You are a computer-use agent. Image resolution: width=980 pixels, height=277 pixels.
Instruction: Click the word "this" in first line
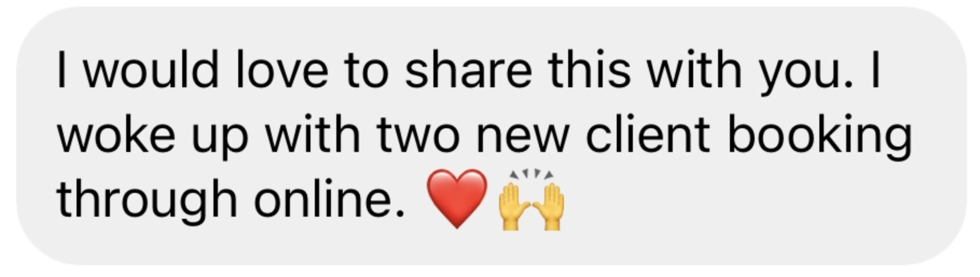[589, 71]
